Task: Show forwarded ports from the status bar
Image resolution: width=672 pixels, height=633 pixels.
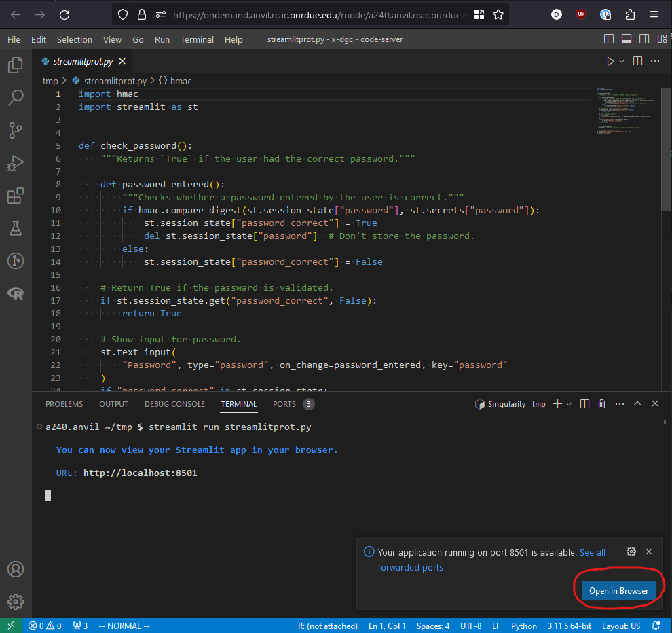Action: click(80, 626)
